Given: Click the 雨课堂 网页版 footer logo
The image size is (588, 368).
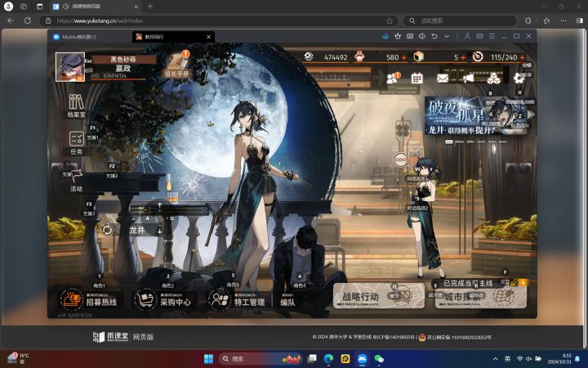Looking at the screenshot, I should (x=123, y=337).
